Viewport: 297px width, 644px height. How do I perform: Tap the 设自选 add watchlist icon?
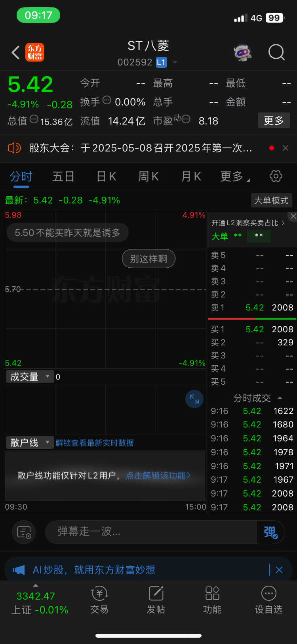[268, 600]
